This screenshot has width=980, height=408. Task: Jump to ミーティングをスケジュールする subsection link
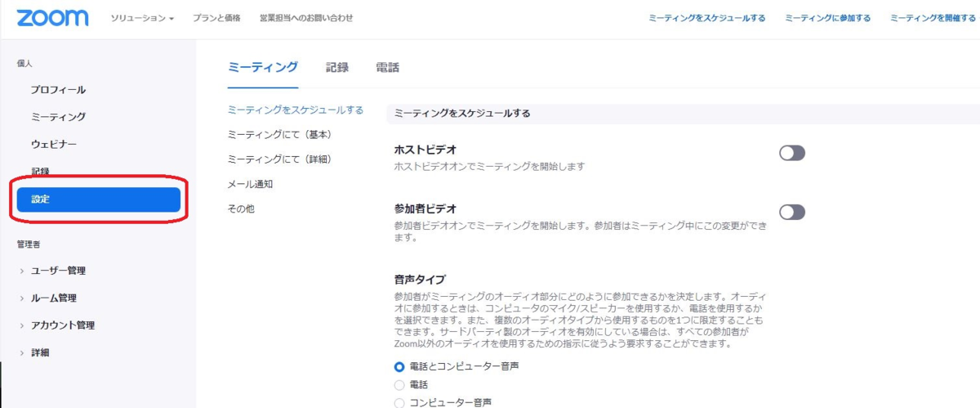(x=296, y=110)
